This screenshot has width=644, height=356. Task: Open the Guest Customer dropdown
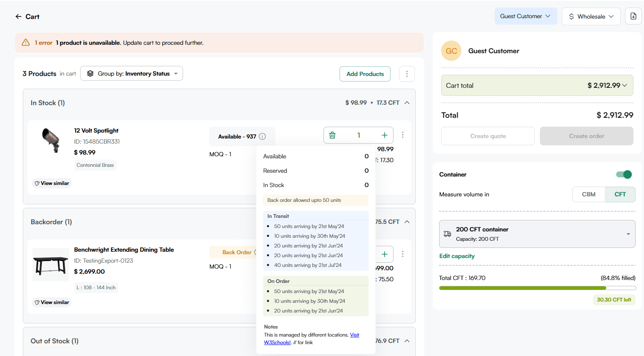click(x=525, y=16)
